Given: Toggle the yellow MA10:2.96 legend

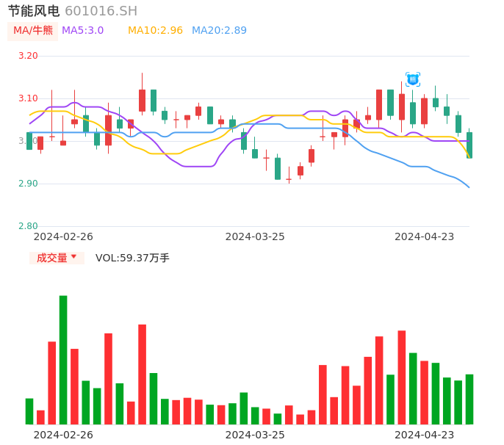Looking at the screenshot, I should point(155,31).
